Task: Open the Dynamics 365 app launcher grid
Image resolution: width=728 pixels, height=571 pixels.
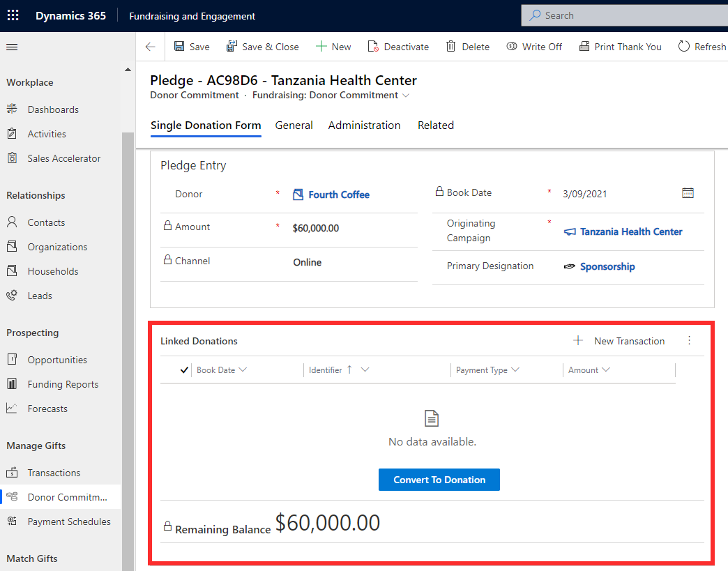Action: [x=13, y=15]
